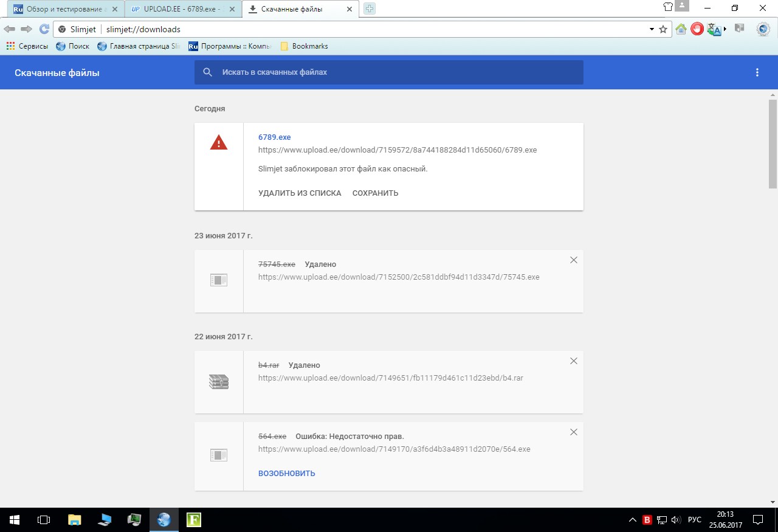Open the РУС input language indicator
Image resolution: width=778 pixels, height=532 pixels.
pyautogui.click(x=695, y=520)
